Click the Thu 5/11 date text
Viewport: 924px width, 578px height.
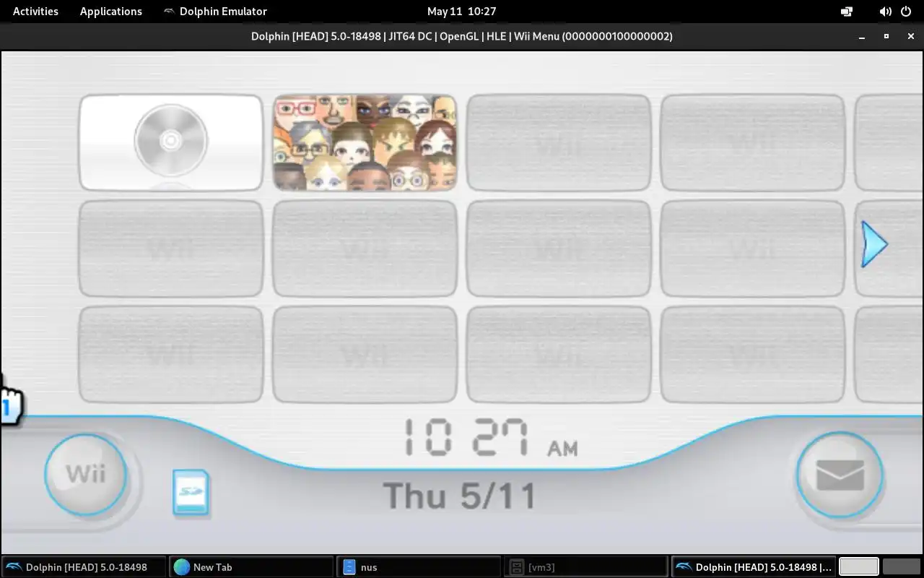(460, 496)
